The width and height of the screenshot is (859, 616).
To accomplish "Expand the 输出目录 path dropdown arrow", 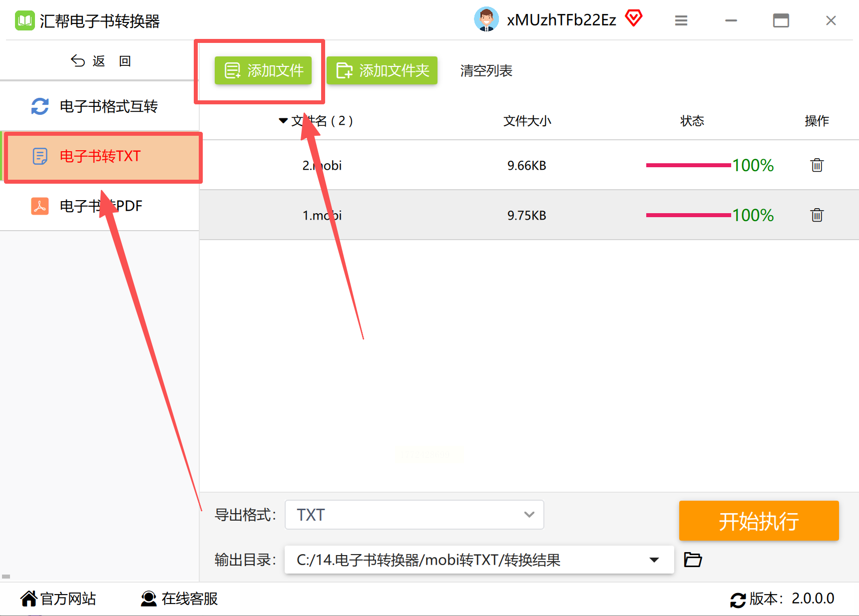I will coord(654,560).
